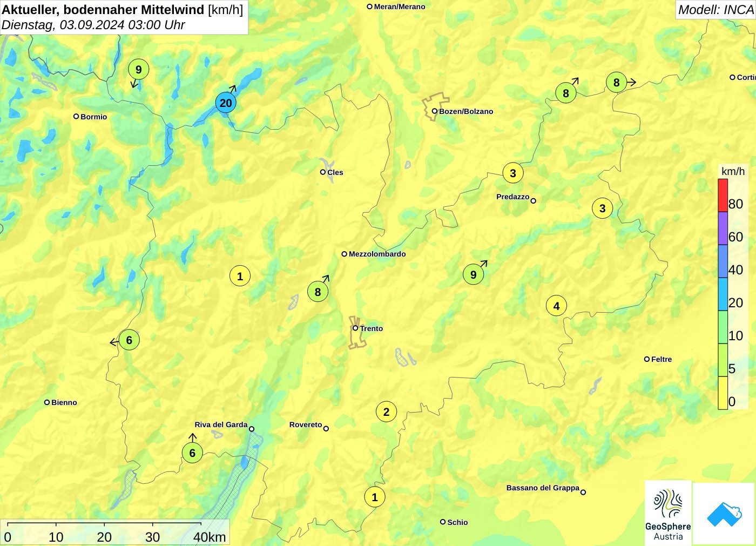
Task: Click the Trento city dot
Action: click(355, 328)
